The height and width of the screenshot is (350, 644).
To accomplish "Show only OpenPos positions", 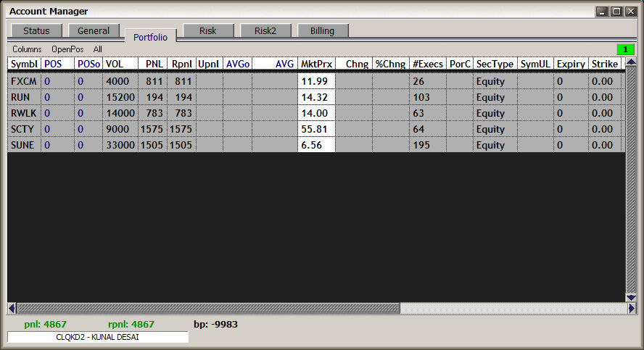I will 67,49.
